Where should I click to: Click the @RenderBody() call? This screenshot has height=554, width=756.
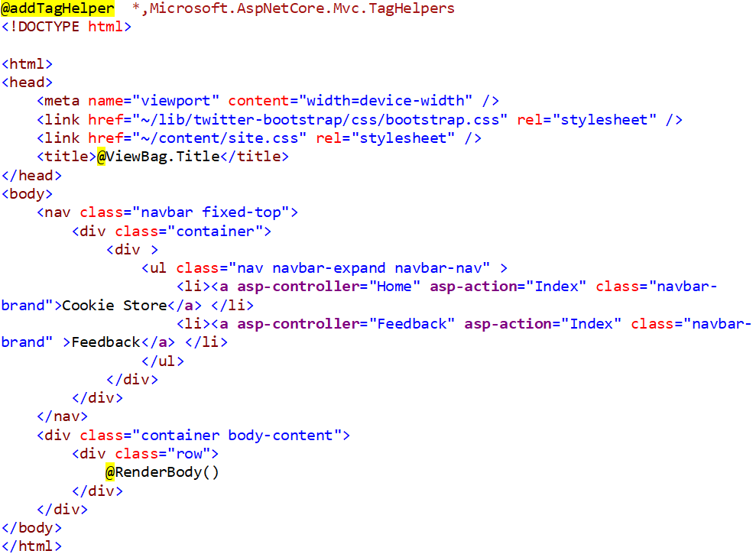pyautogui.click(x=162, y=472)
